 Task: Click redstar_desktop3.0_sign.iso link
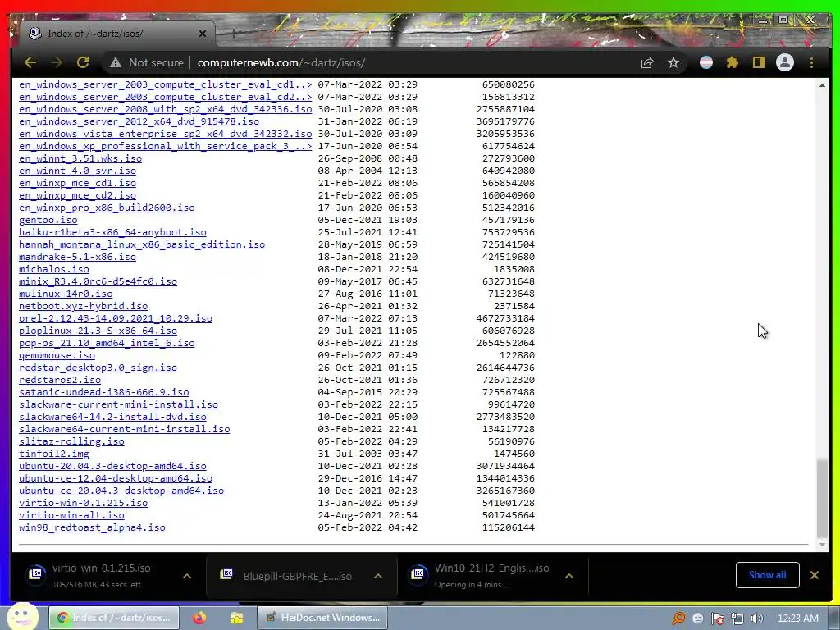coord(98,368)
